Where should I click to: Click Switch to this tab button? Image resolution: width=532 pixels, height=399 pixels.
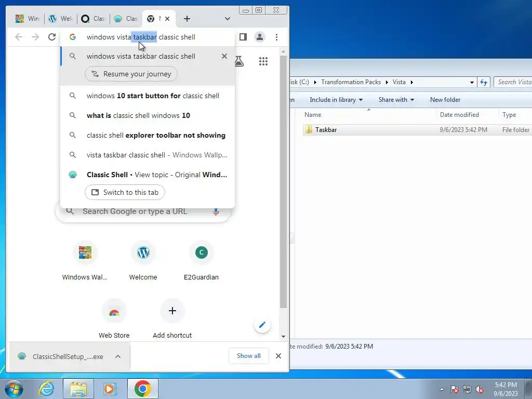pyautogui.click(x=125, y=192)
